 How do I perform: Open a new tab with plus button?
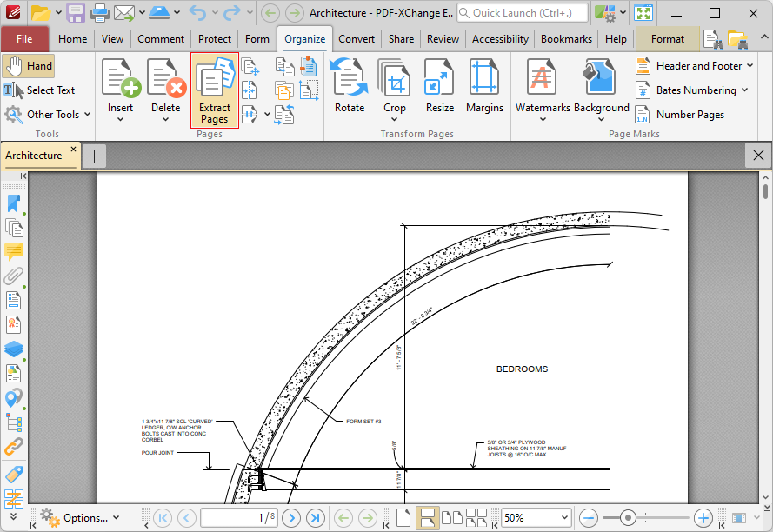click(x=94, y=156)
